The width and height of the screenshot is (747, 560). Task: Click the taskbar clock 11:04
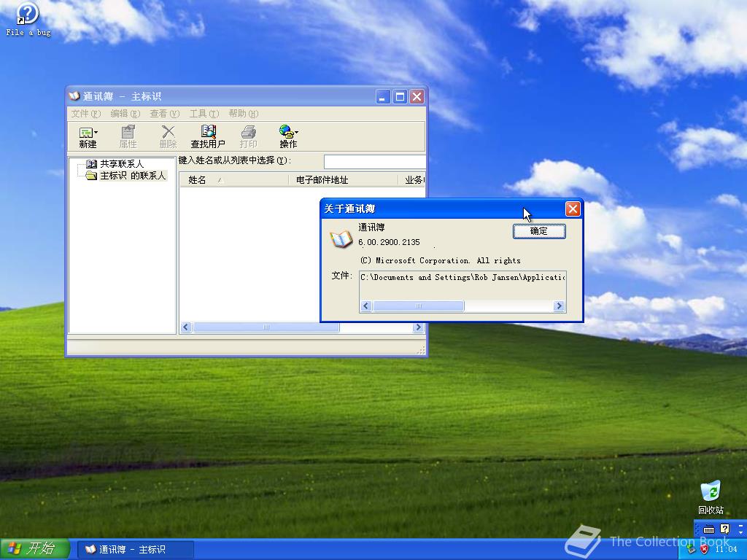(726, 549)
